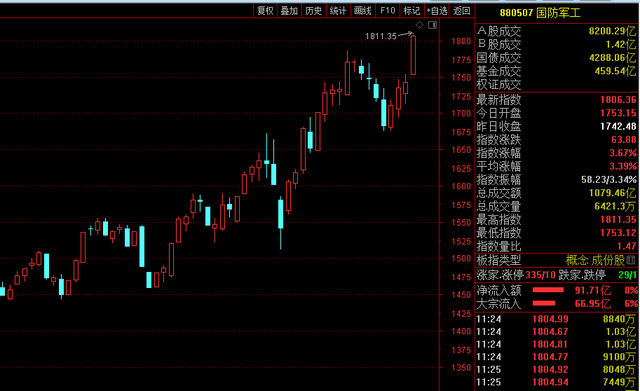Screen dimensions: 640x391
Task: Open the F10 info page
Action: pos(387,11)
